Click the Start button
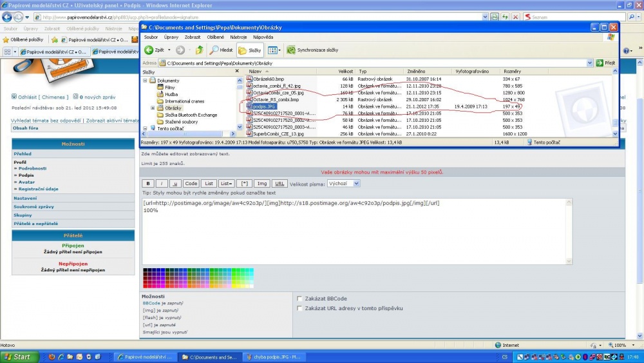644x363 pixels. click(19, 357)
